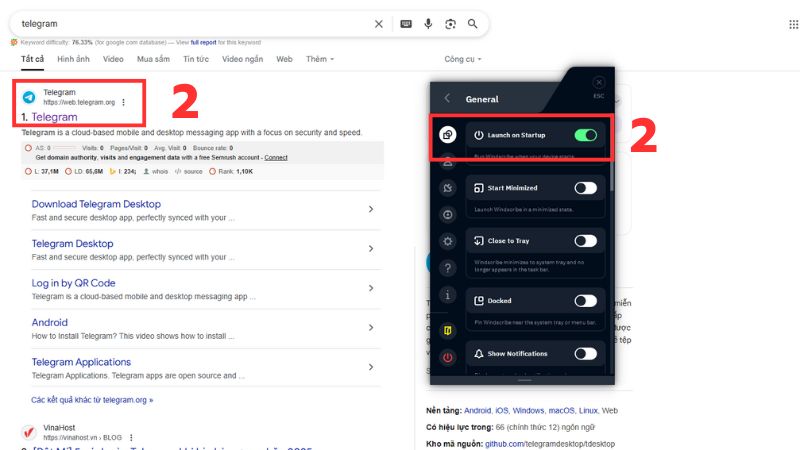This screenshot has height=450, width=800.
Task: Toggle Launch on Startup off
Action: coord(585,135)
